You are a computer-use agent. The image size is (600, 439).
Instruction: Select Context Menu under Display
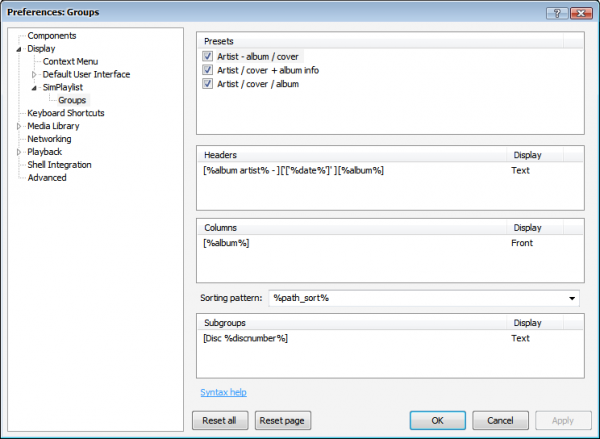(x=70, y=62)
